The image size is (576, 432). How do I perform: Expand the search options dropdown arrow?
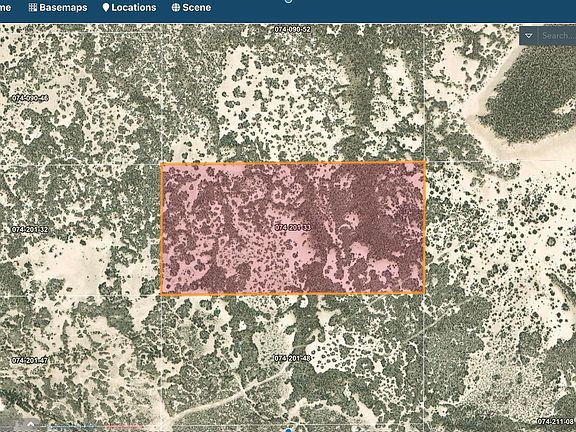pos(529,36)
